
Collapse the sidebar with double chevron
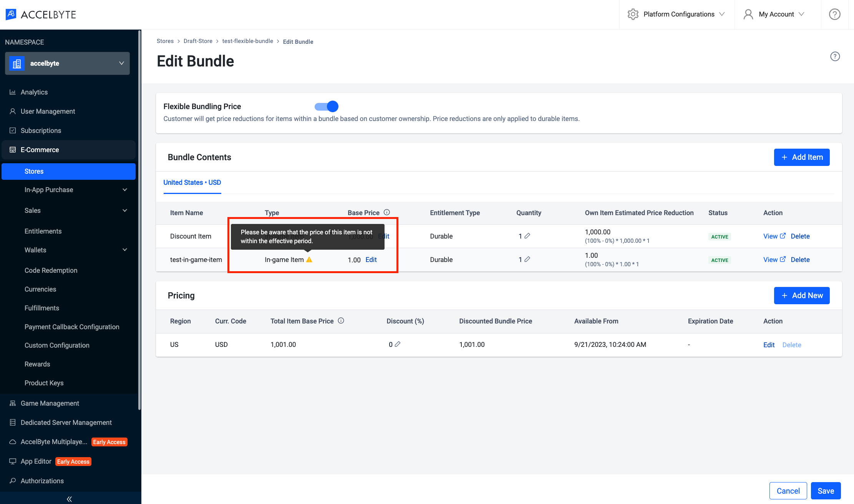click(x=69, y=499)
